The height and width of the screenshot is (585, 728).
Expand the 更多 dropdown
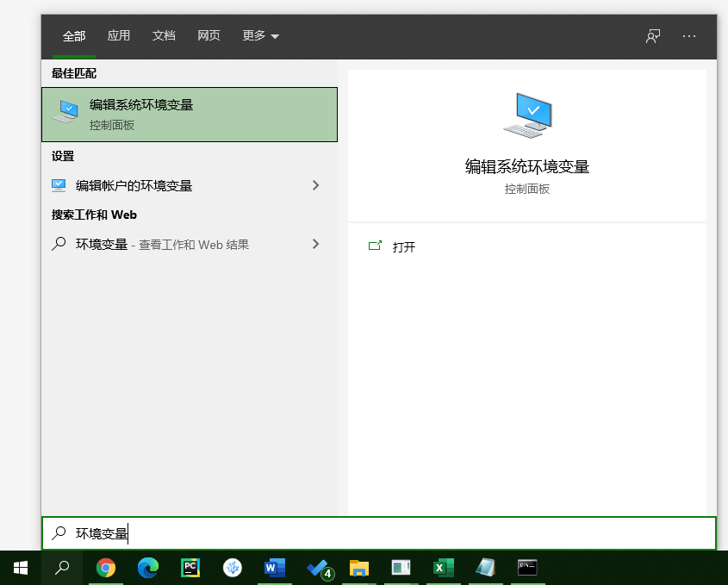click(260, 35)
